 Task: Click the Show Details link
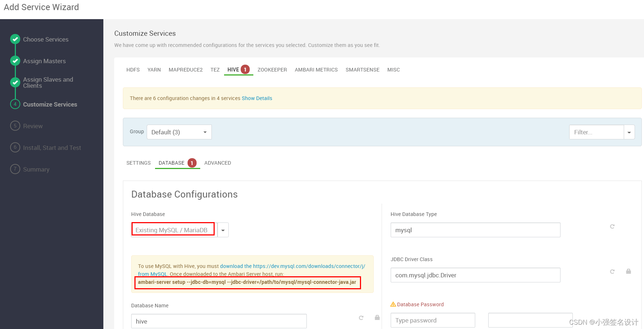tap(257, 98)
